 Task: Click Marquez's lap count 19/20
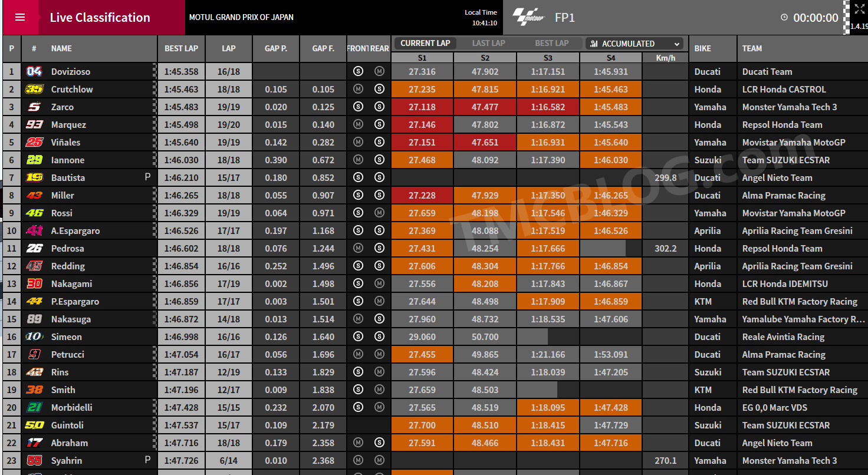[229, 124]
